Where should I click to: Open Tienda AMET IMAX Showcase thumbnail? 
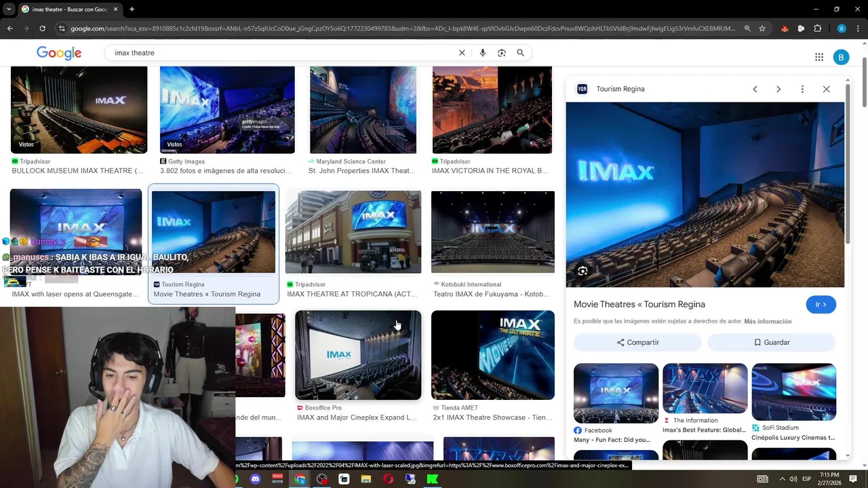(x=493, y=355)
